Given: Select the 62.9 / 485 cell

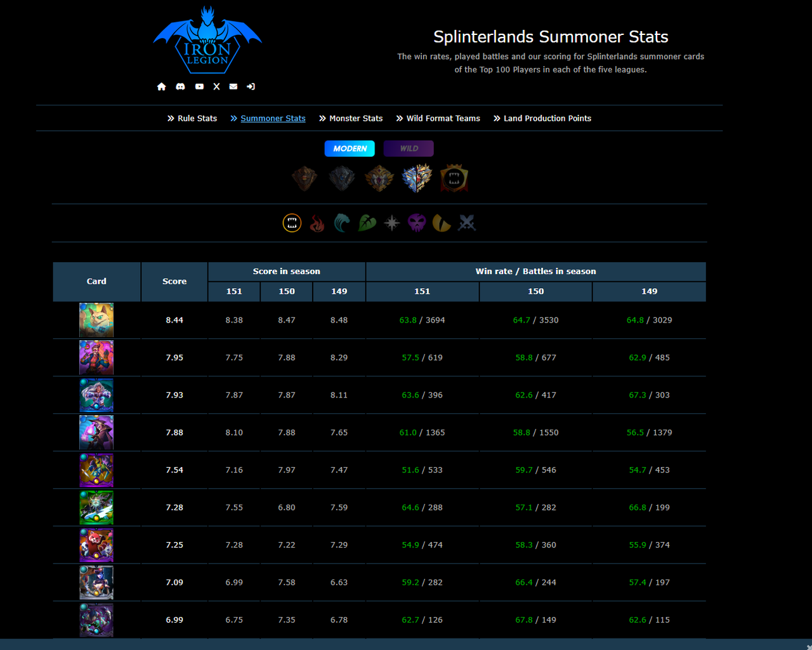Looking at the screenshot, I should [x=650, y=357].
